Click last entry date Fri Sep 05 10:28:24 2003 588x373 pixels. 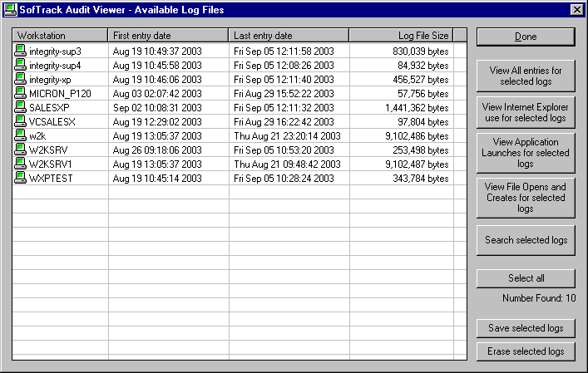[x=284, y=179]
